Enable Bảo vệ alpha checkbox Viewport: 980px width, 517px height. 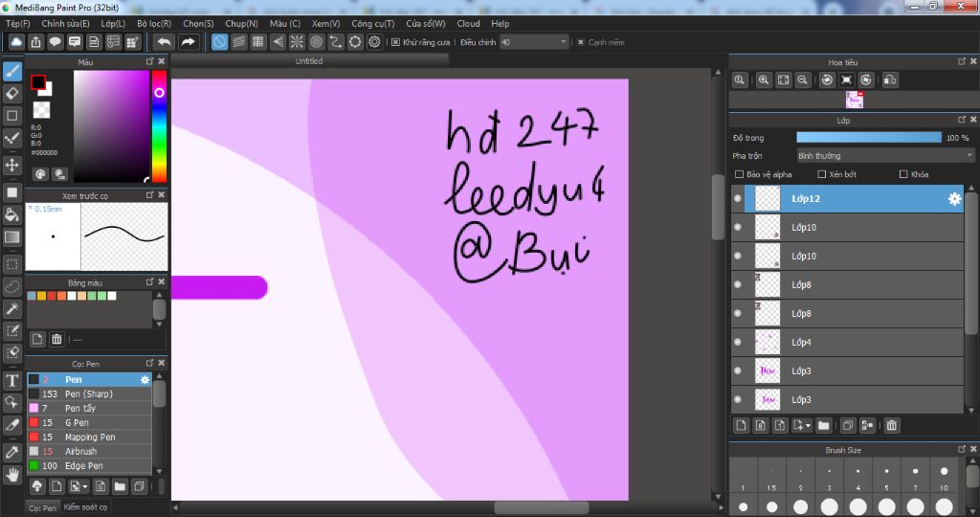(x=740, y=174)
